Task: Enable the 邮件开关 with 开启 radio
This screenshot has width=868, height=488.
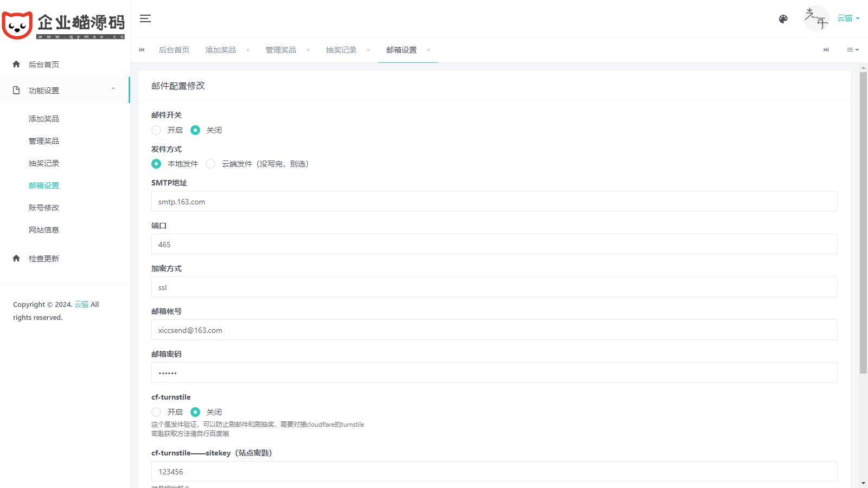Action: click(x=156, y=130)
